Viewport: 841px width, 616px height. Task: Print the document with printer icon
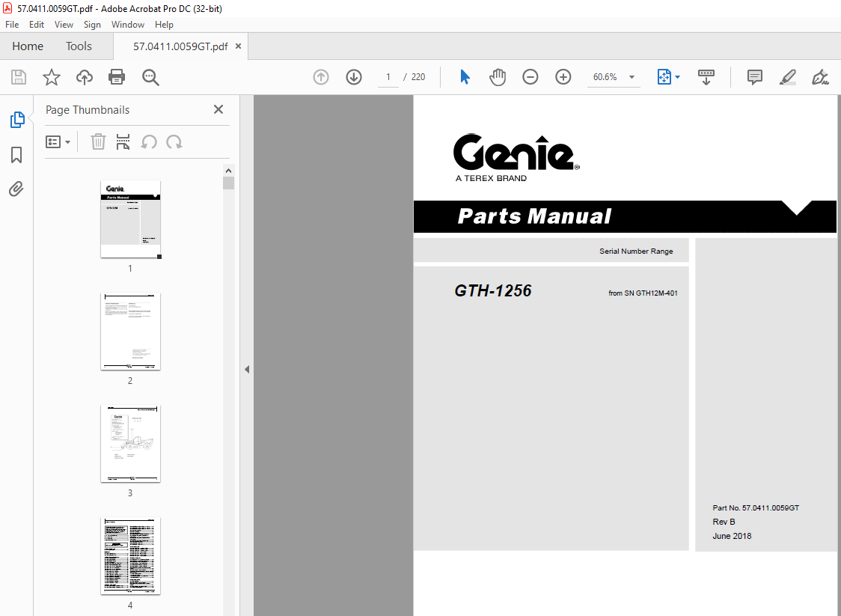[x=117, y=77]
